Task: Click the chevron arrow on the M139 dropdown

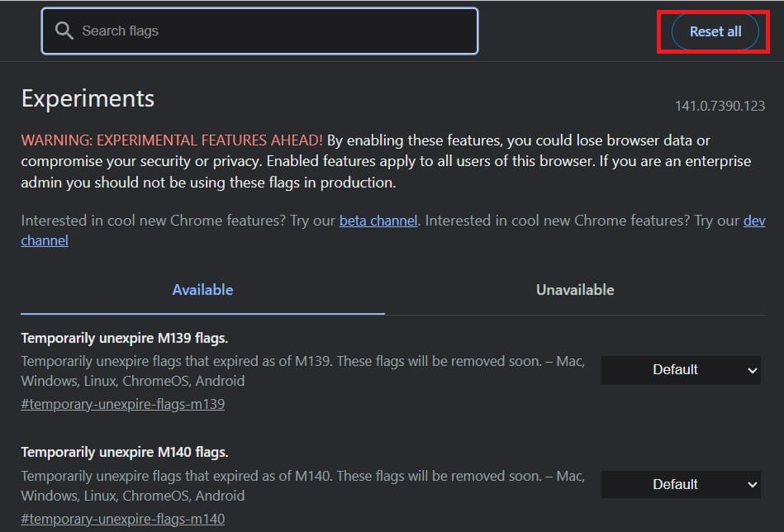Action: (752, 370)
